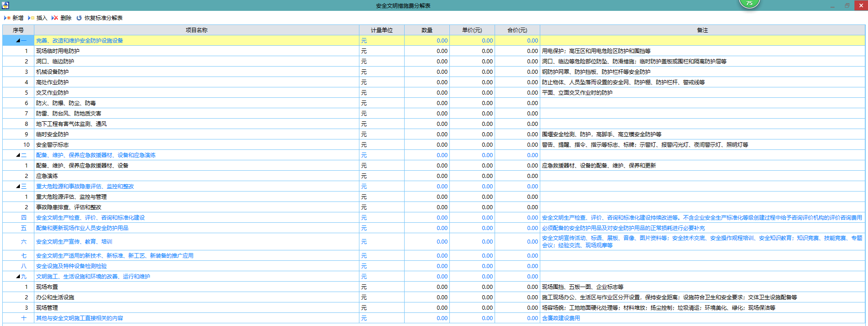Click the 项目名称 column header
This screenshot has height=326, width=868.
pos(197,30)
